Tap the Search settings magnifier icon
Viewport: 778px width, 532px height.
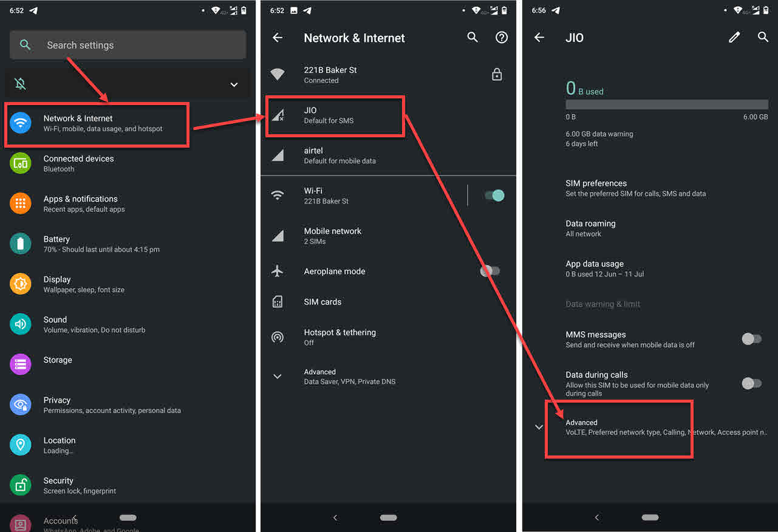pos(25,45)
